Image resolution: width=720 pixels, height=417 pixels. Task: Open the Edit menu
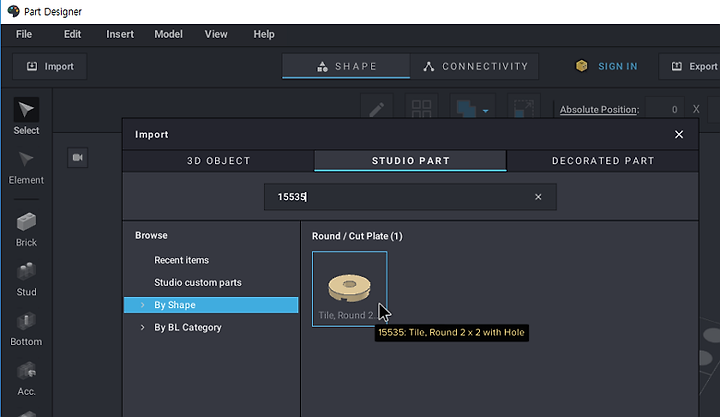72,34
